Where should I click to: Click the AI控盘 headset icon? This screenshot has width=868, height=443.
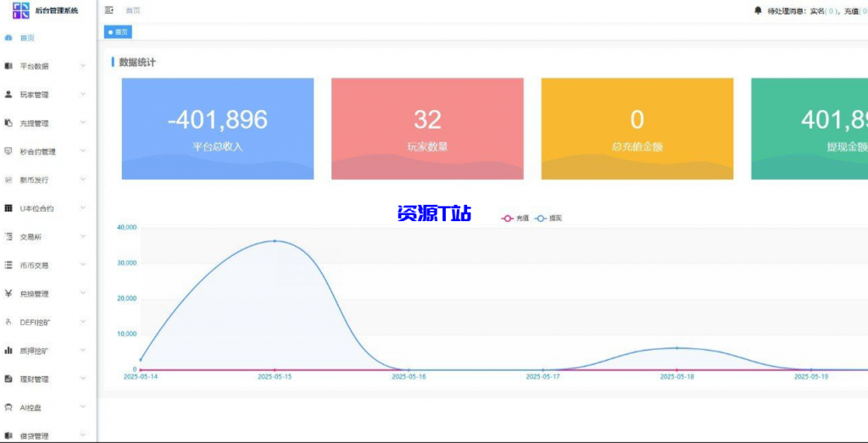pyautogui.click(x=8, y=407)
